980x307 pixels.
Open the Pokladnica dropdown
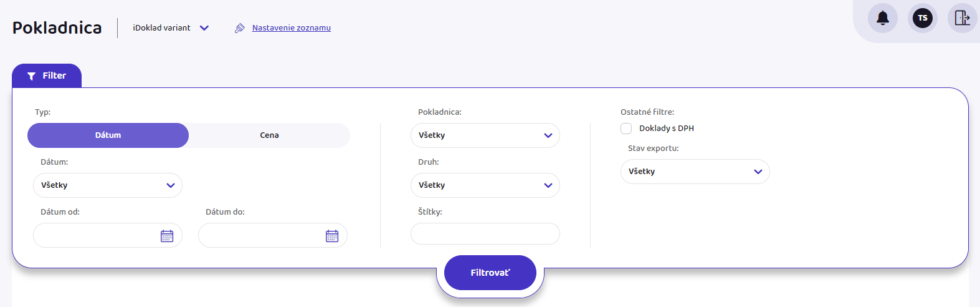pyautogui.click(x=485, y=135)
